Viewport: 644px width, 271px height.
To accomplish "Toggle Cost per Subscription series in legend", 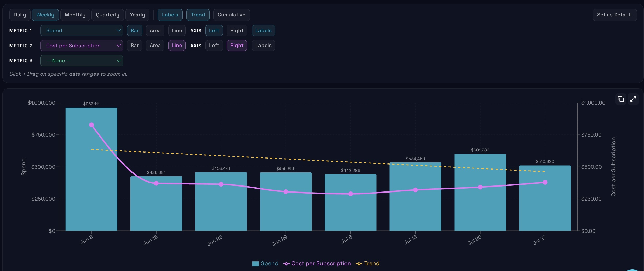I will coord(317,264).
